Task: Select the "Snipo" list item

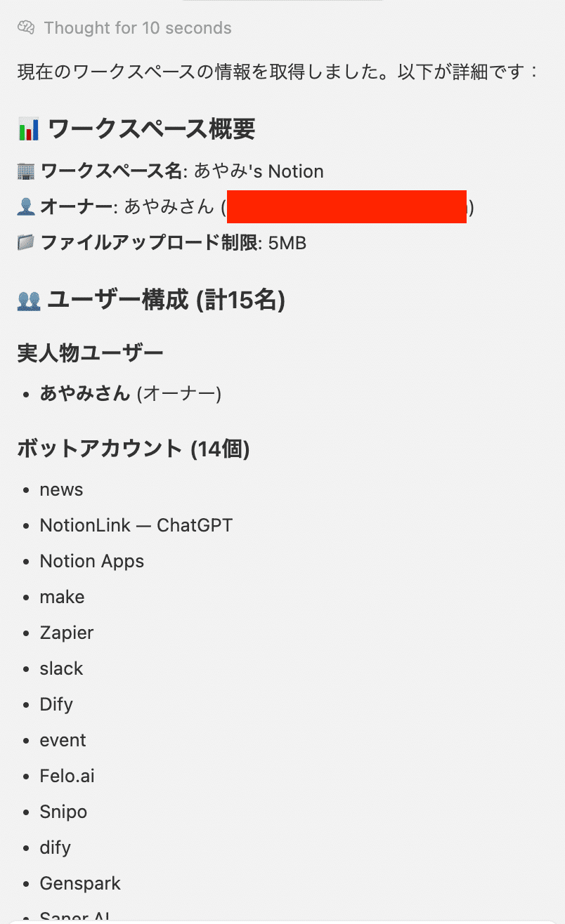Action: tap(63, 812)
